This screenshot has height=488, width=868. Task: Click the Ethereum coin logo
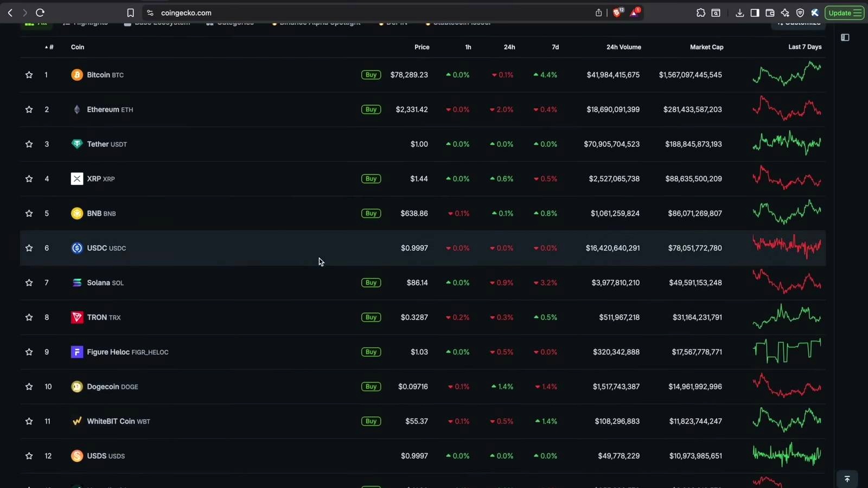click(77, 110)
